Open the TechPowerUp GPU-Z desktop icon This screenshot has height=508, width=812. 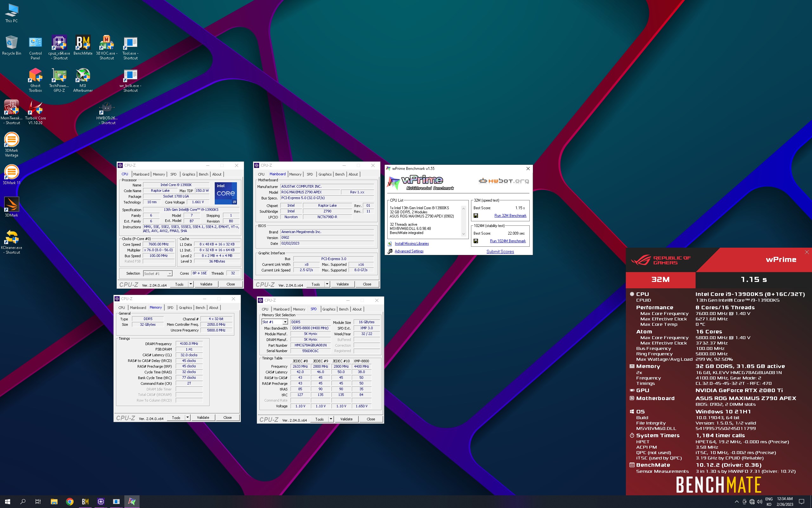(x=59, y=80)
